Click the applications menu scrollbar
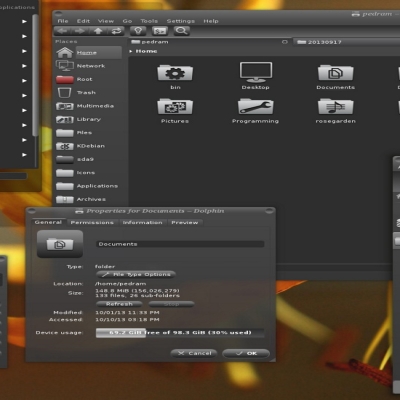400x400 pixels. [35, 75]
